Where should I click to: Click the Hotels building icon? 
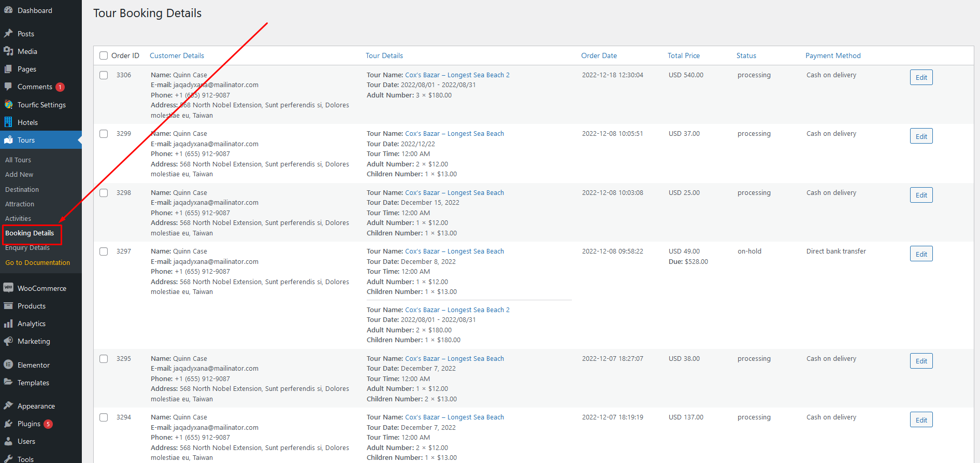[8, 122]
